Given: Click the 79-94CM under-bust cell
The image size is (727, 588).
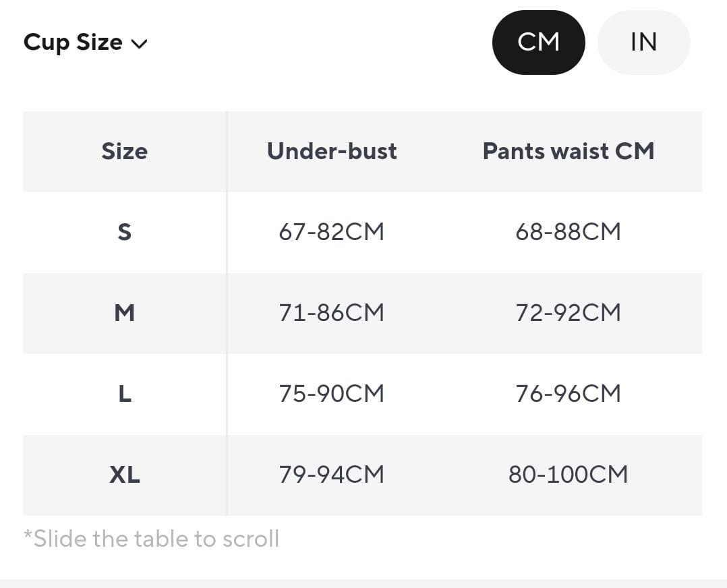Looking at the screenshot, I should (332, 475).
